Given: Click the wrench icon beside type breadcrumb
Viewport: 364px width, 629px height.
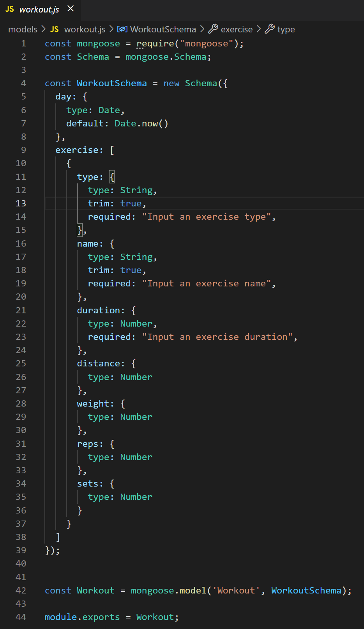Looking at the screenshot, I should [x=270, y=28].
